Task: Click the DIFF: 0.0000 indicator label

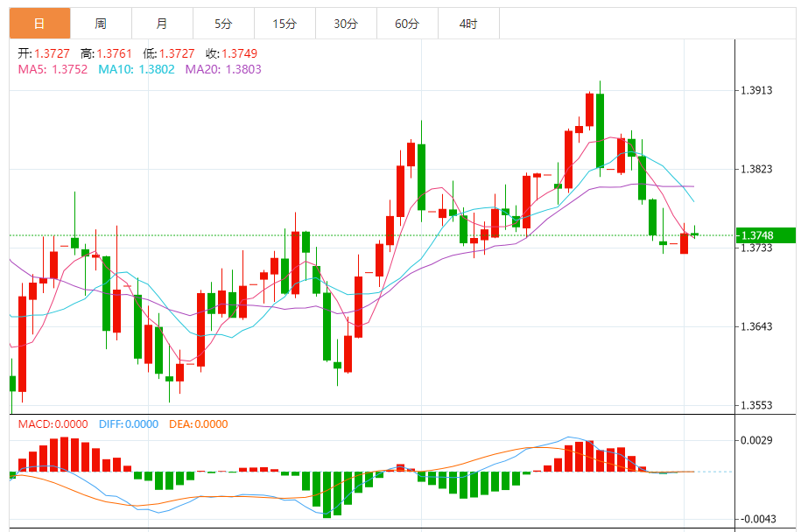Action: coord(129,424)
